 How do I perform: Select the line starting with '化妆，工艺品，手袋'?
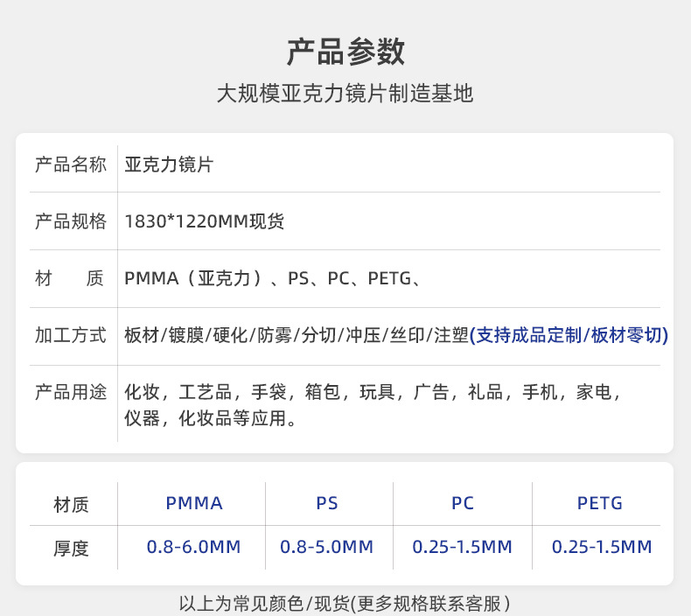point(373,391)
